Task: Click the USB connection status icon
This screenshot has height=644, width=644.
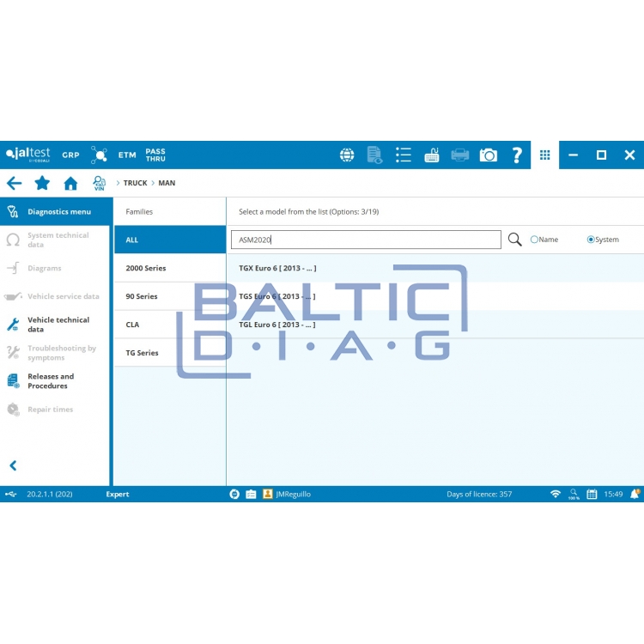Action: click(x=11, y=494)
